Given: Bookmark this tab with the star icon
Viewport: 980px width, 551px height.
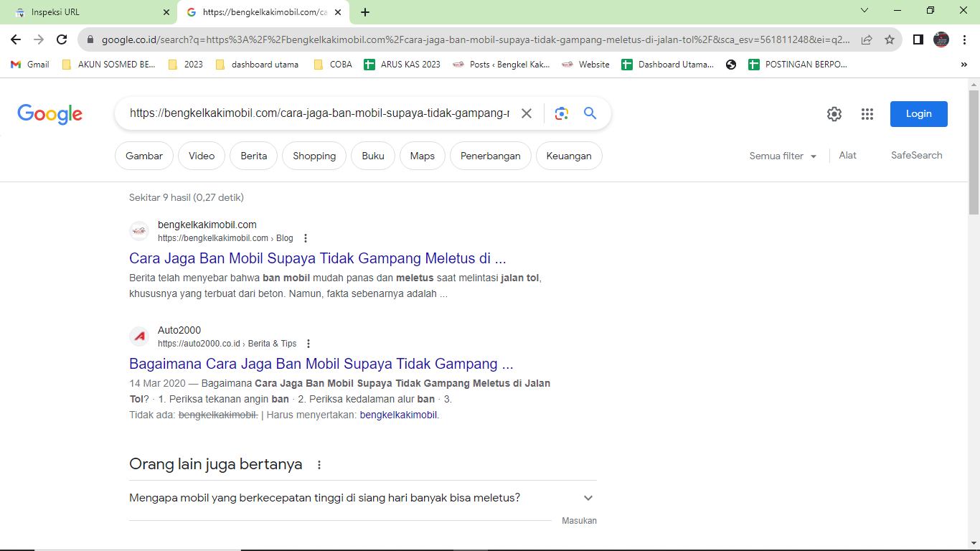Looking at the screenshot, I should point(890,40).
